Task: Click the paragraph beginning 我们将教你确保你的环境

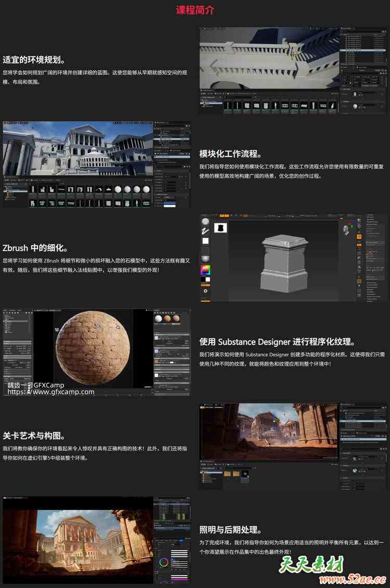Action: point(95,453)
